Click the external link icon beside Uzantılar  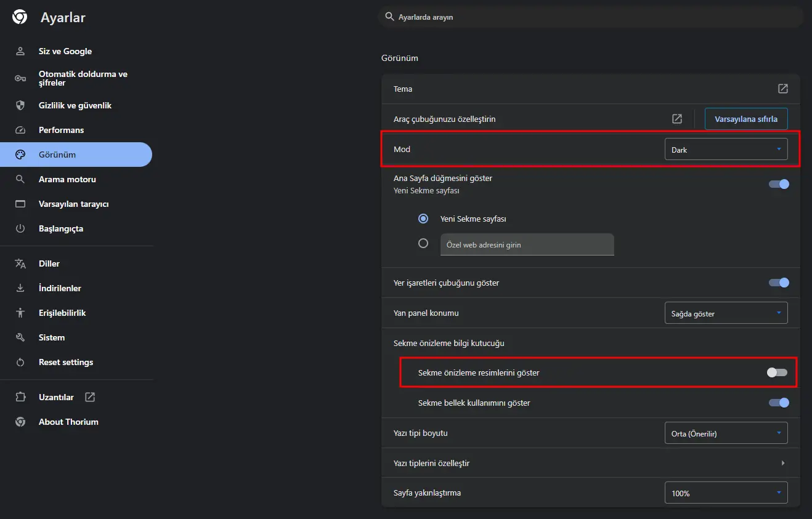[x=90, y=397]
